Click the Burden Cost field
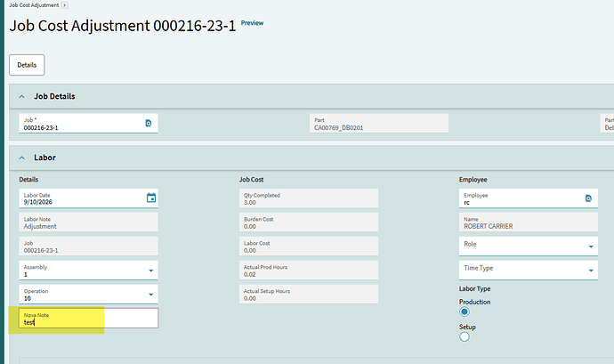The image size is (614, 364). pos(309,222)
